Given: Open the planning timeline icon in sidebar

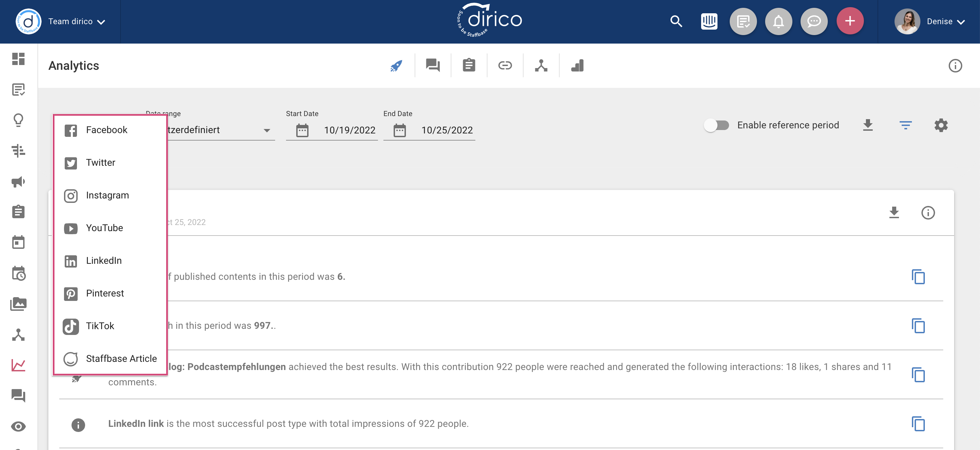Looking at the screenshot, I should pos(18,151).
